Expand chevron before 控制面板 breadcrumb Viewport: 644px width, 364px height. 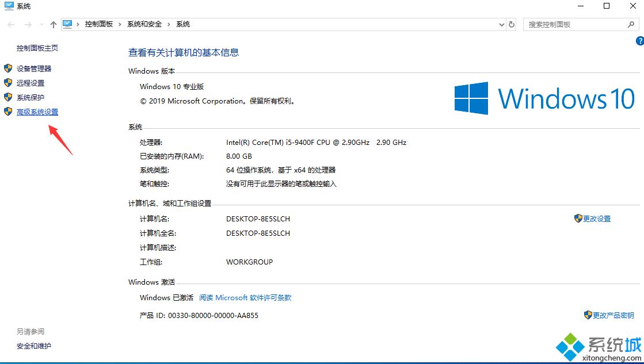click(x=78, y=25)
